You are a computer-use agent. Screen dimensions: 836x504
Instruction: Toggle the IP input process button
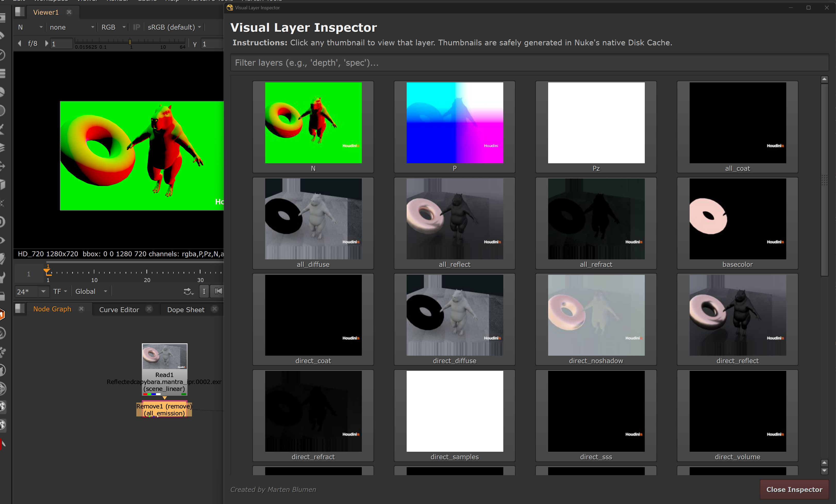pos(136,27)
